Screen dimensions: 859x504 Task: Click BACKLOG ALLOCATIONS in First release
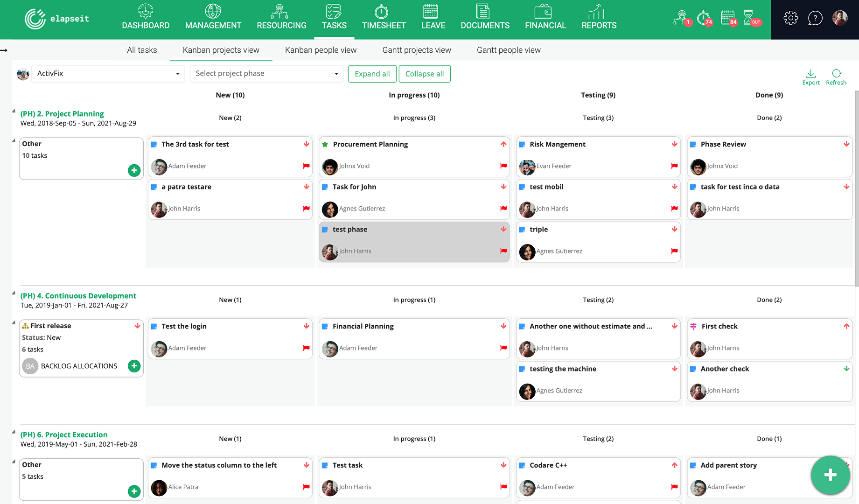79,366
